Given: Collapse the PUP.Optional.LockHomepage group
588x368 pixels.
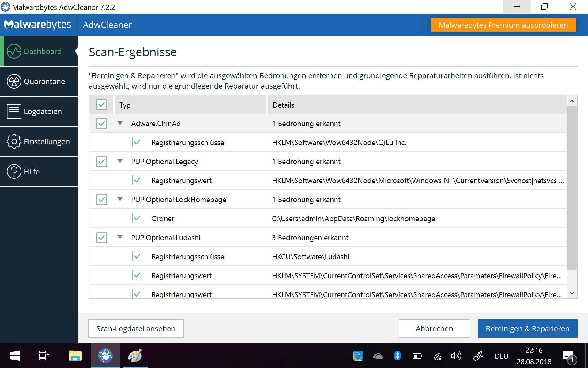Looking at the screenshot, I should (x=120, y=199).
